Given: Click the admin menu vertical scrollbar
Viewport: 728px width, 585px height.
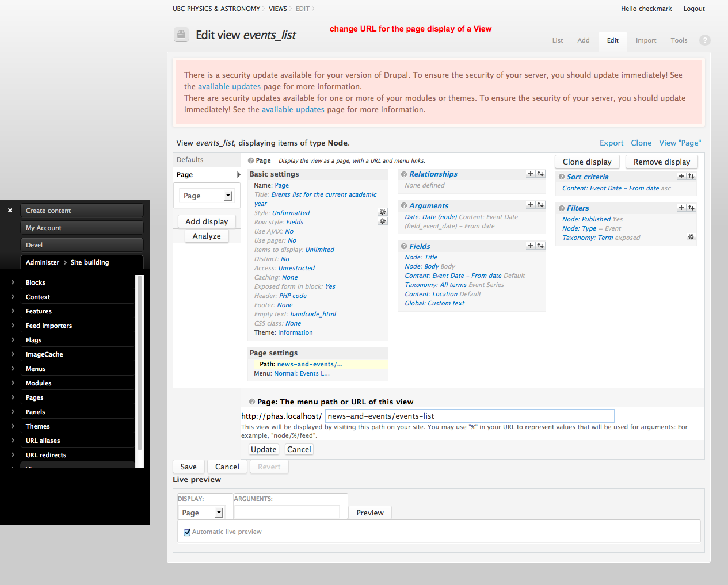Looking at the screenshot, I should point(139,362).
